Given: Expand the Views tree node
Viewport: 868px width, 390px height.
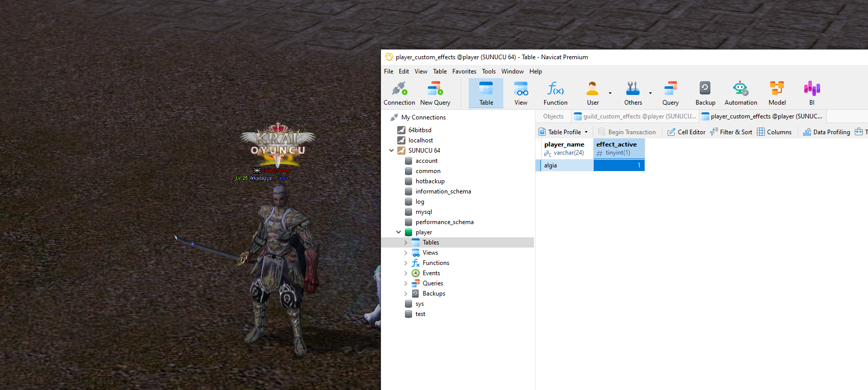Looking at the screenshot, I should (x=406, y=253).
